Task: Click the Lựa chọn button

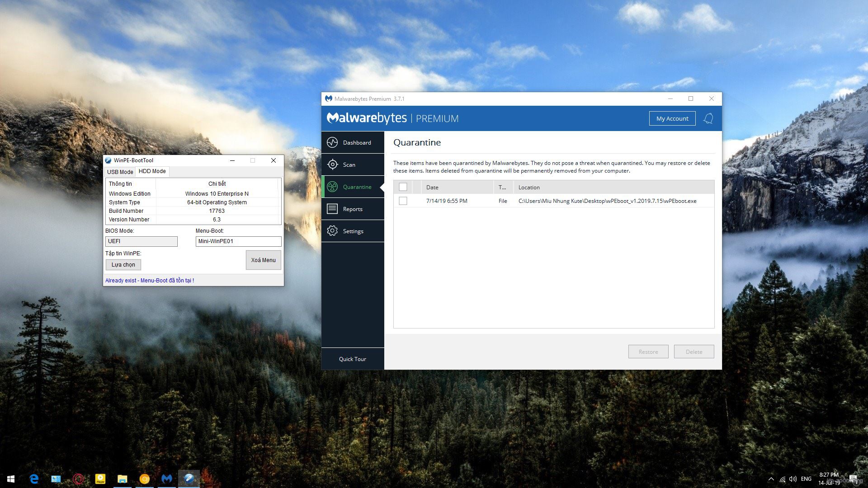Action: (123, 265)
